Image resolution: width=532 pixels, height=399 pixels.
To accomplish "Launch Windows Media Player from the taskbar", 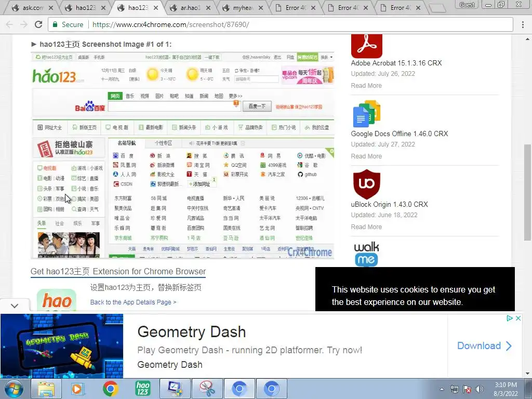I will (77, 389).
